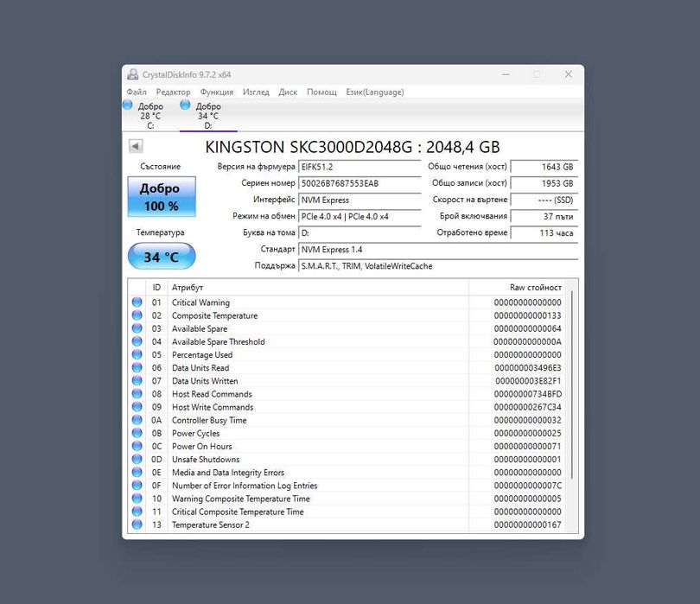Click the transfer mode field PCIe 4.0 x4
Viewport: 700px width, 604px height.
[360, 217]
